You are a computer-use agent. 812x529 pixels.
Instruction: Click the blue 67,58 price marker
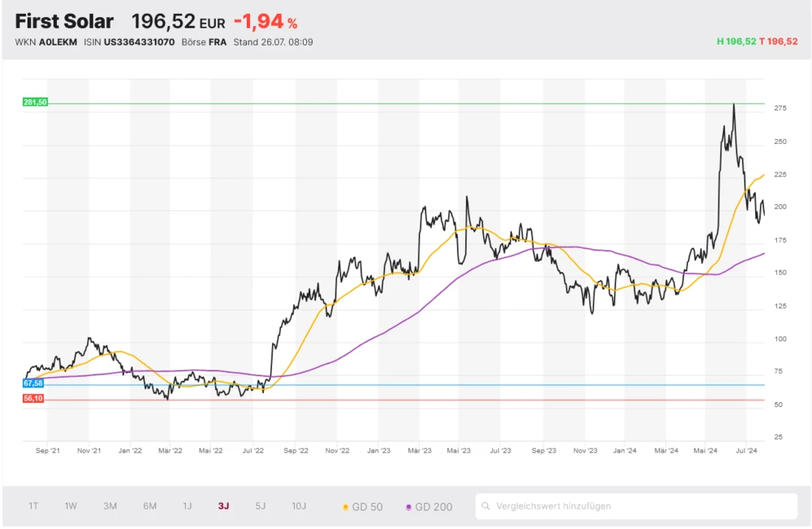coord(33,383)
